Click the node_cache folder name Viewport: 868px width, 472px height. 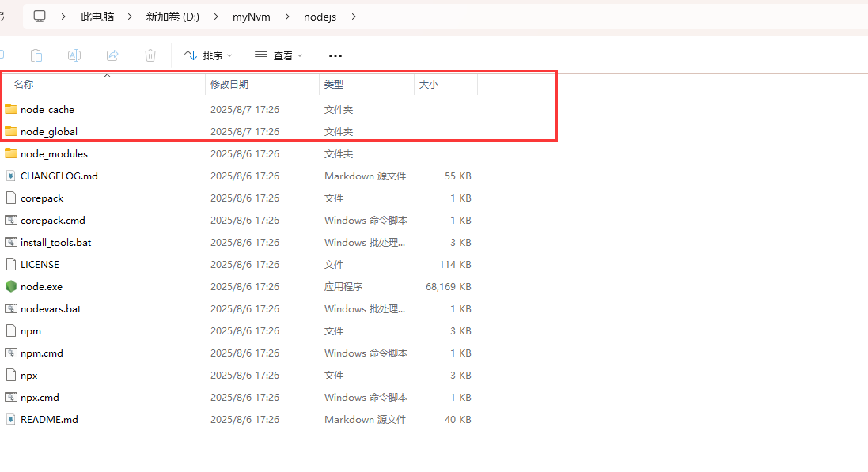[47, 110]
